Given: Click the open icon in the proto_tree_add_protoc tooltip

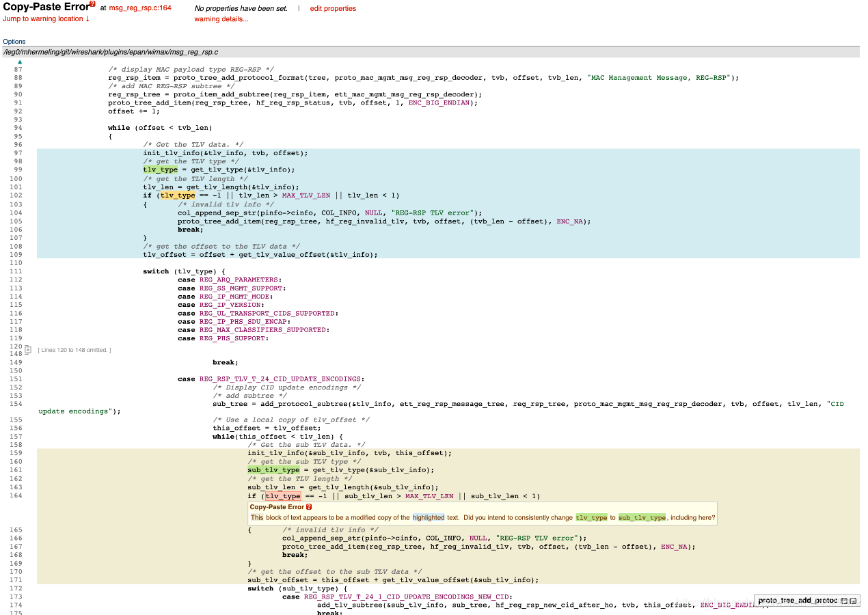Looking at the screenshot, I should 853,601.
